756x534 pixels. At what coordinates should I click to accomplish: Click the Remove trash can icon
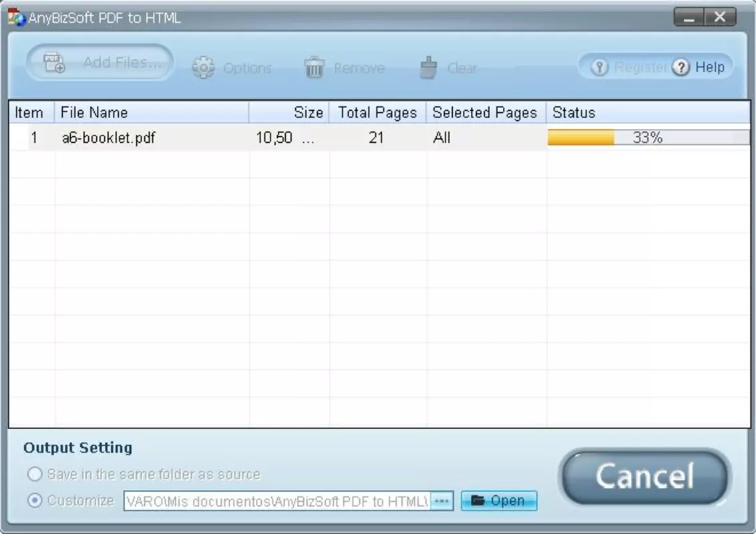click(x=315, y=67)
